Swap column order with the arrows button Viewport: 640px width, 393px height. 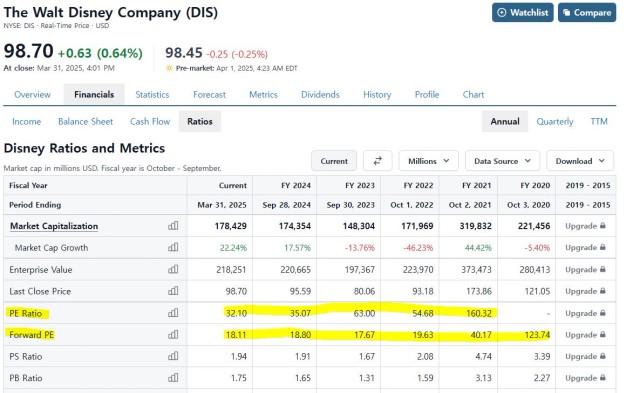point(378,161)
